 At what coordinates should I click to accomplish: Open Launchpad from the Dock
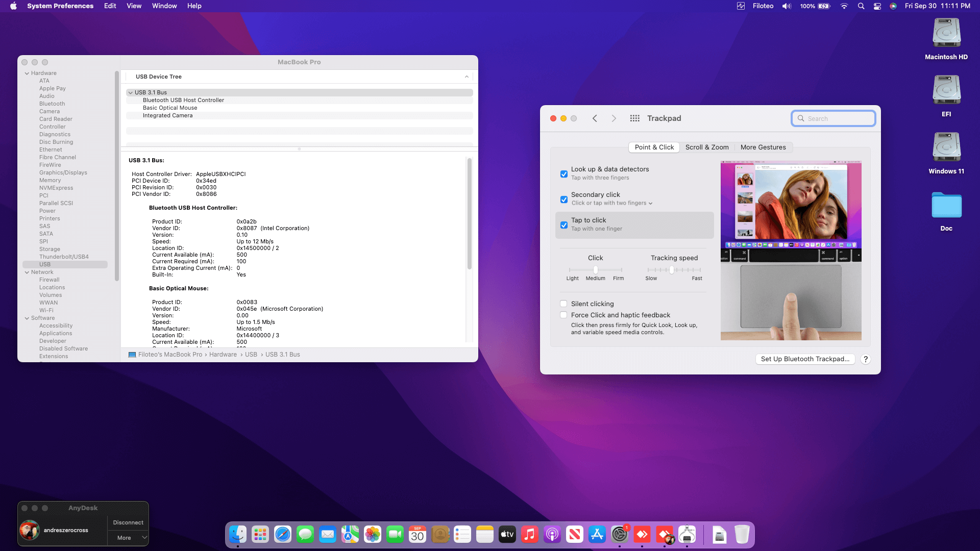coord(260,534)
